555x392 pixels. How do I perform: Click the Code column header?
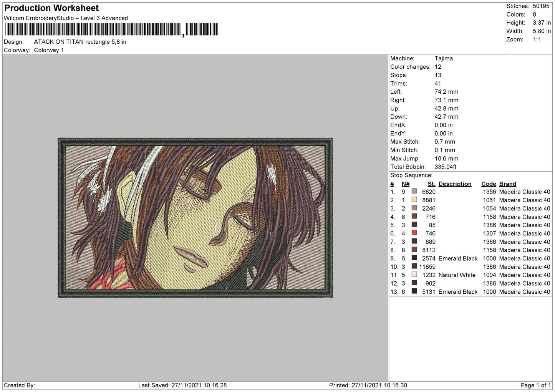[x=489, y=184]
